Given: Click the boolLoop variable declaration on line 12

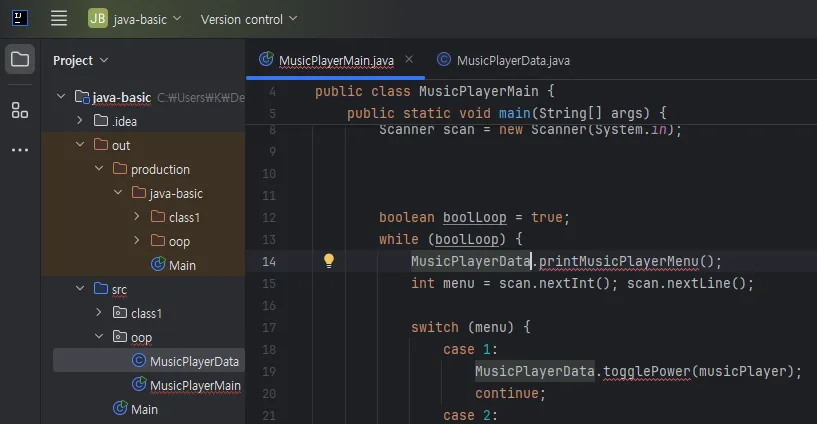Looking at the screenshot, I should coord(475,217).
